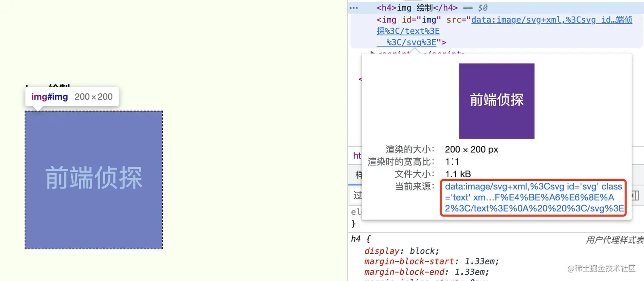Click the html breadcrumb item
Screen dimensions: 644x281
[357, 156]
